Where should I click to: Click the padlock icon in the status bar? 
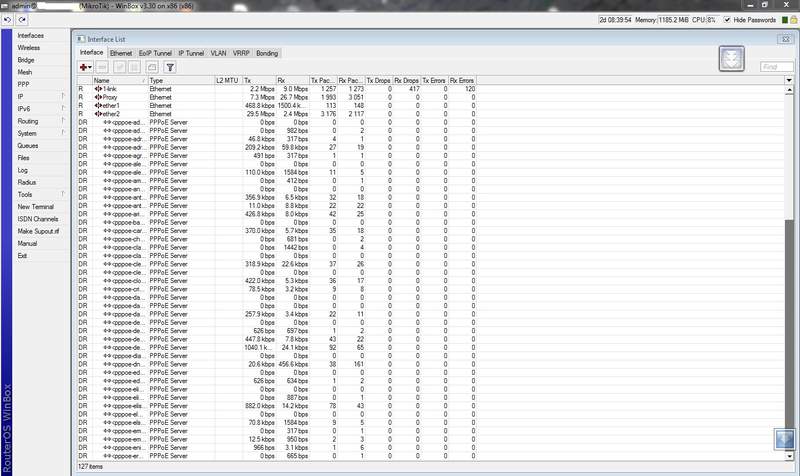(x=794, y=20)
